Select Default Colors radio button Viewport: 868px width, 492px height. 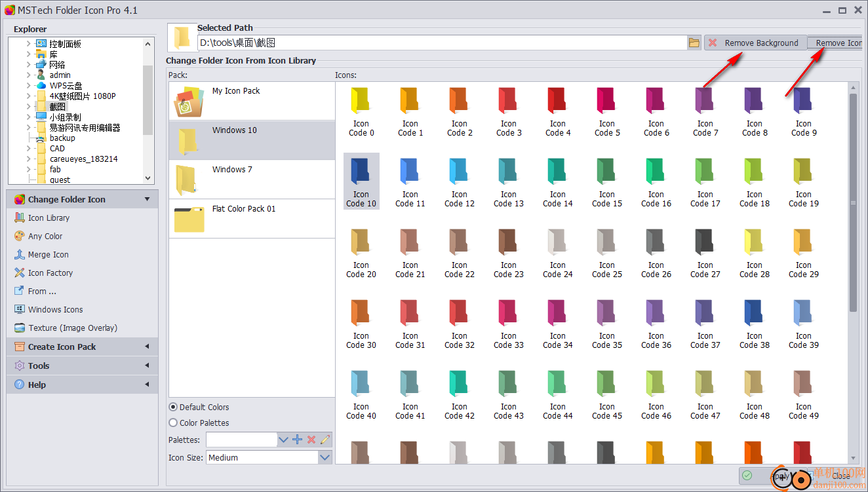coord(173,407)
